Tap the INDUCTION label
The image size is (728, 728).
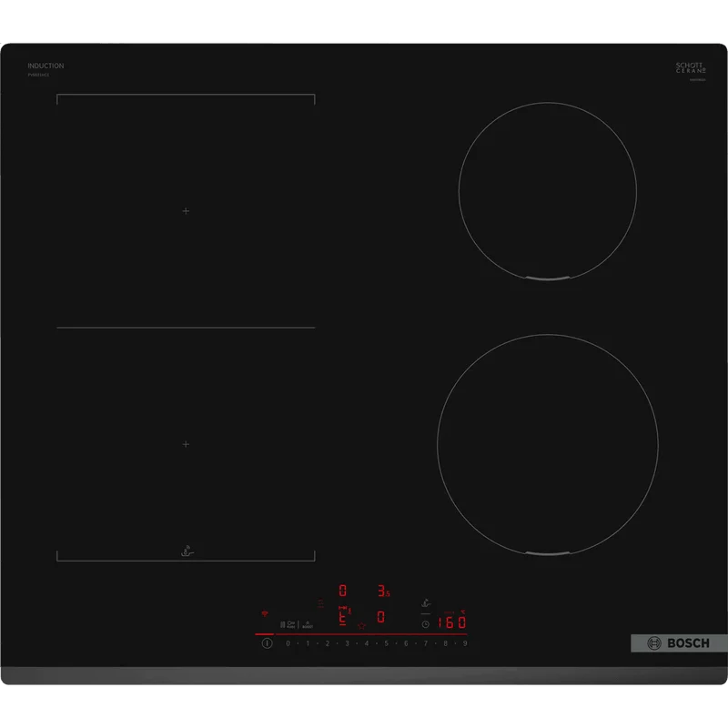pyautogui.click(x=45, y=66)
